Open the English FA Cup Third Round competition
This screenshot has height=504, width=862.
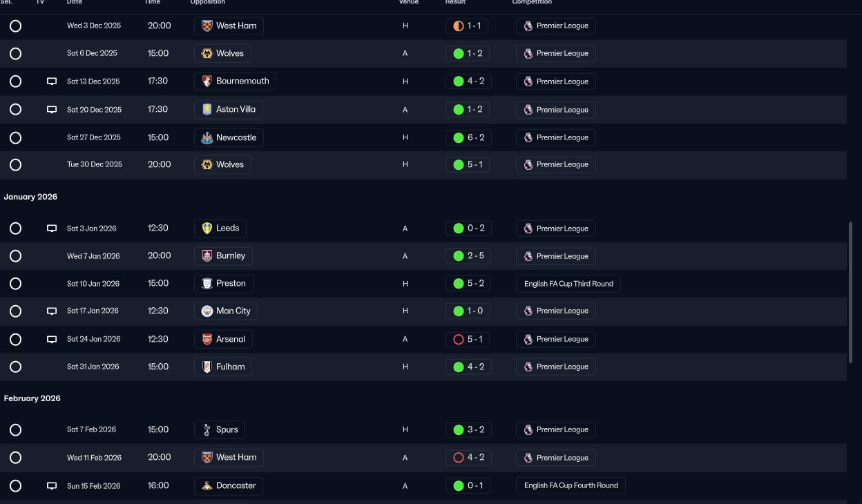(x=568, y=284)
